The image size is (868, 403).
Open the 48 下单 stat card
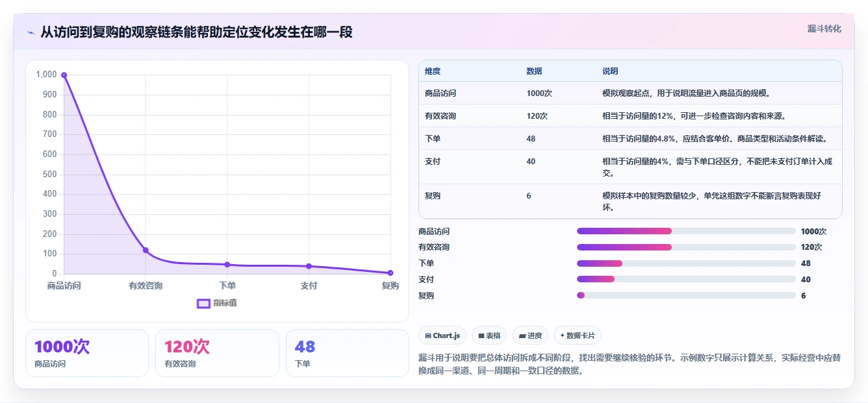348,353
